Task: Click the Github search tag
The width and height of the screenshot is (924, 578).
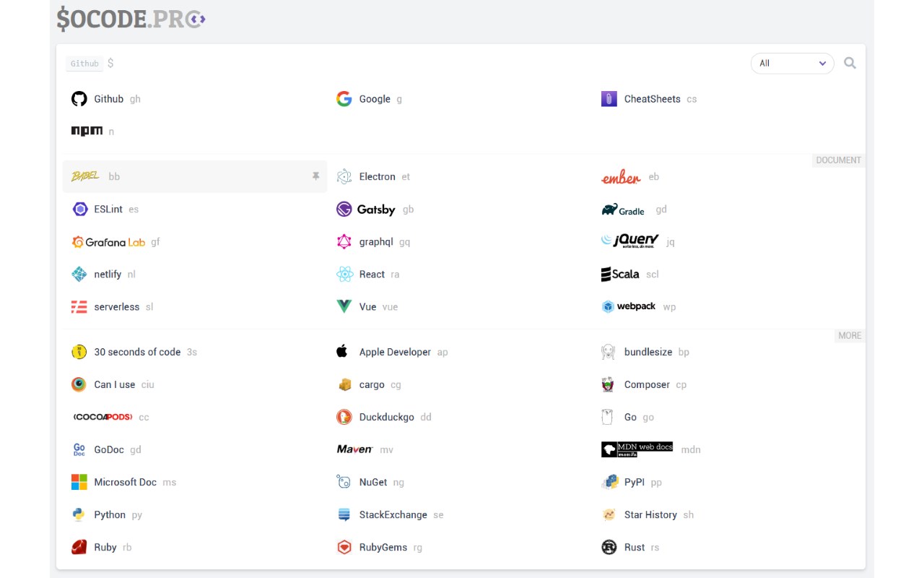Action: point(84,64)
